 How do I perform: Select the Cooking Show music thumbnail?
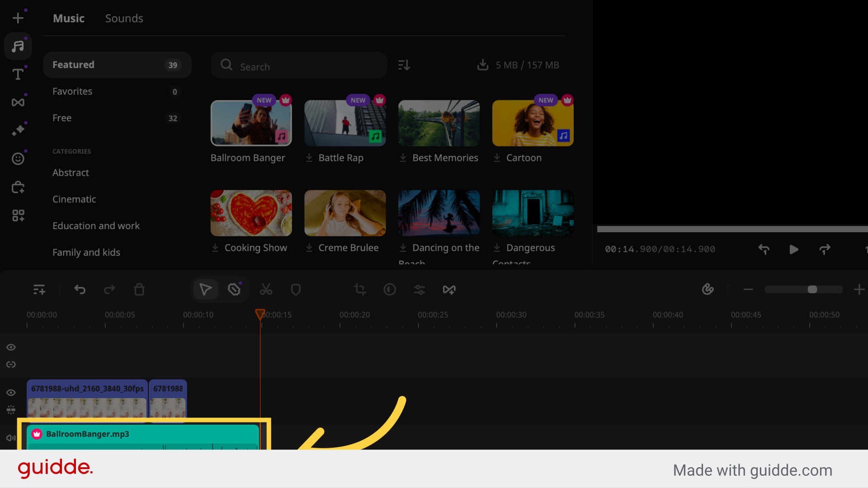click(x=251, y=213)
